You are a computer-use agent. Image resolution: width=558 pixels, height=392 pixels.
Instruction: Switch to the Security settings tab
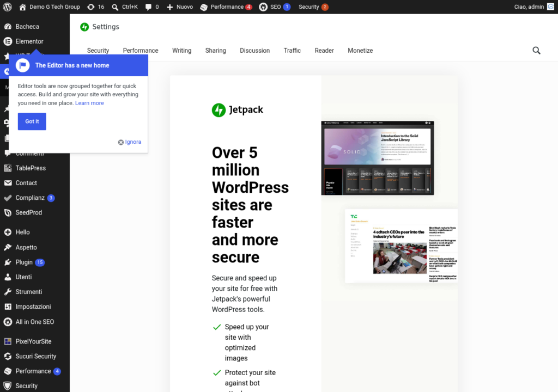(x=98, y=51)
